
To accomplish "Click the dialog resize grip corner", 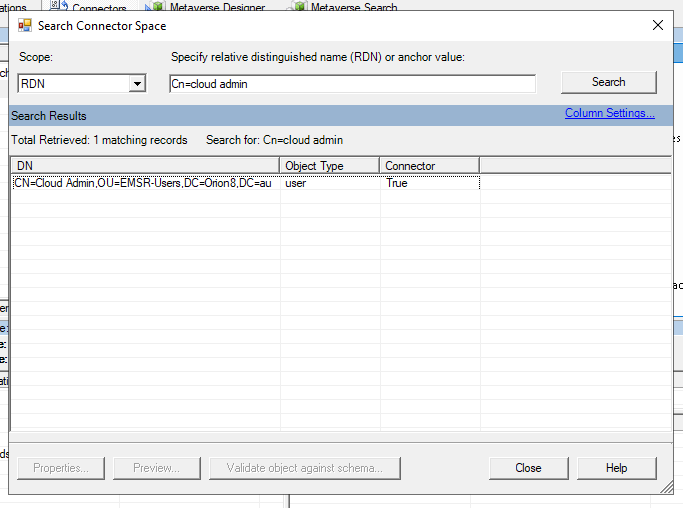I will [x=666, y=487].
